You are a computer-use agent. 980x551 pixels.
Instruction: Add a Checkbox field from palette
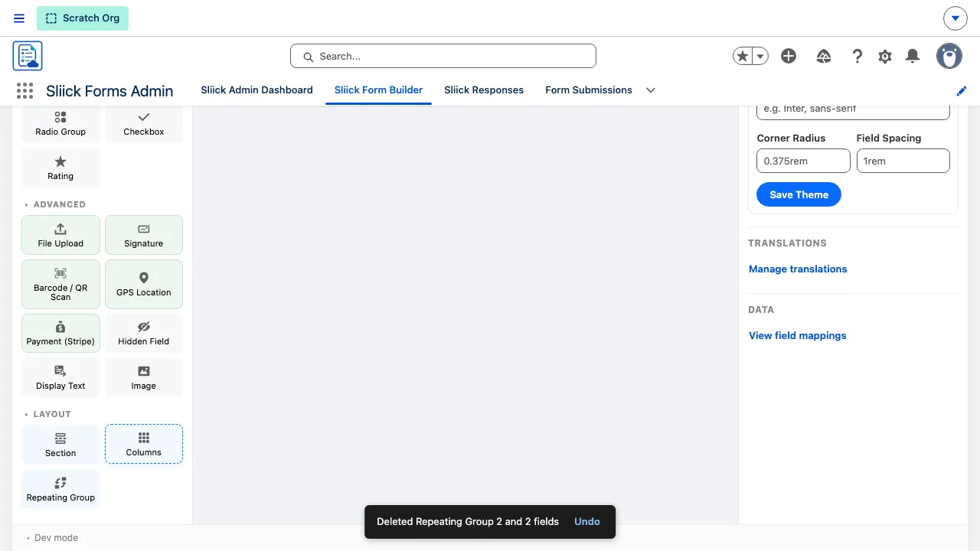pyautogui.click(x=144, y=123)
